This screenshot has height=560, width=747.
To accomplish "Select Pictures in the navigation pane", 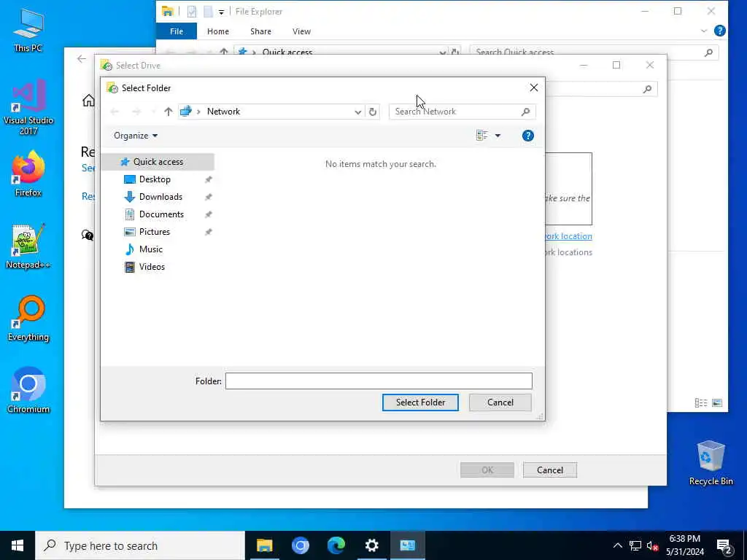I will [x=154, y=232].
